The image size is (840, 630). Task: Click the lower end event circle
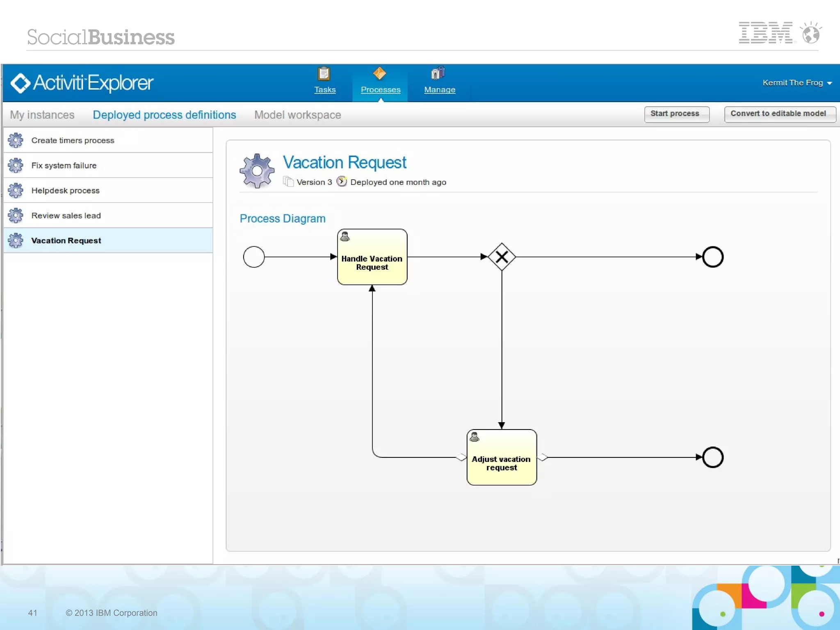pos(712,457)
